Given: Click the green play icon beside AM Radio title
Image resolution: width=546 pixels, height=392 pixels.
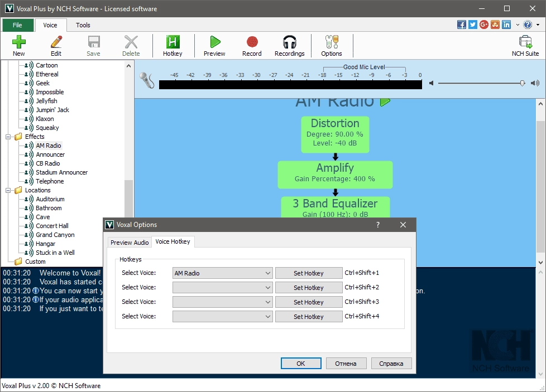Looking at the screenshot, I should 385,102.
